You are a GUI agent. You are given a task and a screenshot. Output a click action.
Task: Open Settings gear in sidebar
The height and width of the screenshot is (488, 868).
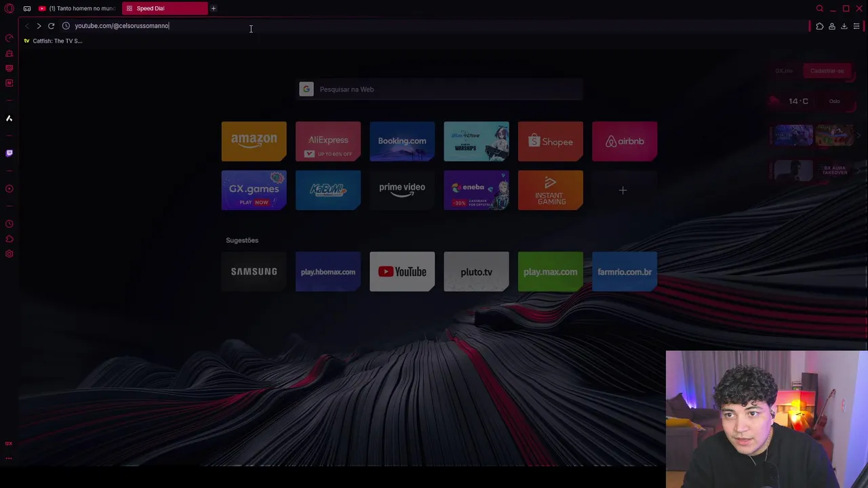(x=9, y=253)
